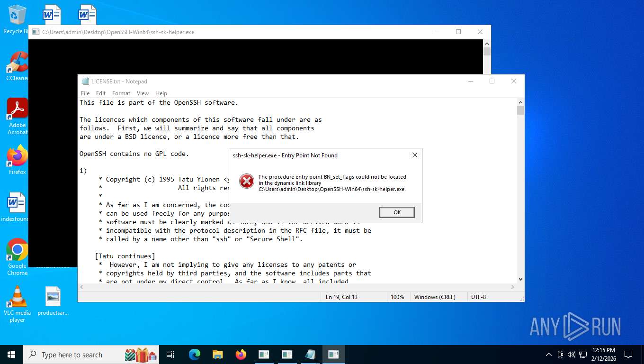
Task: Open network settings from the system tray
Action: point(583,355)
